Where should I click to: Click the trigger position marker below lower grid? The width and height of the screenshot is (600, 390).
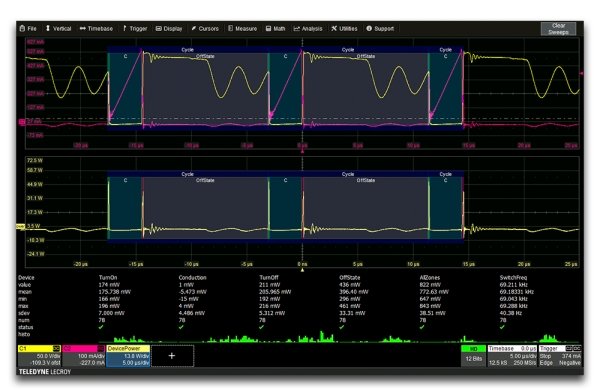click(x=302, y=270)
